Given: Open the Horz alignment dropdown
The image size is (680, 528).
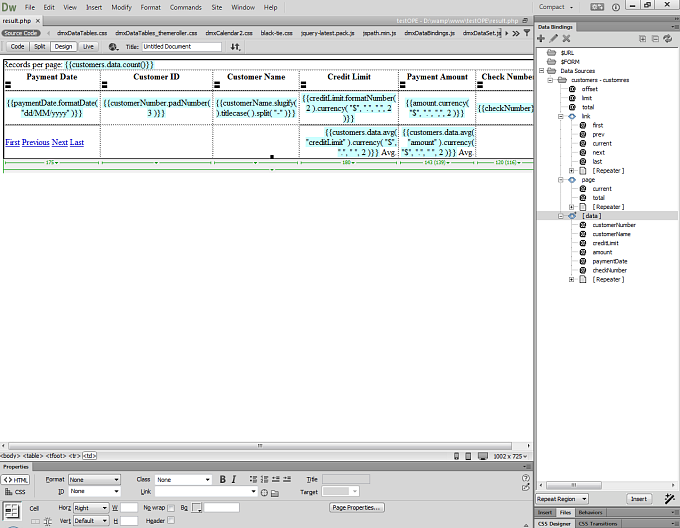Looking at the screenshot, I should [91, 508].
